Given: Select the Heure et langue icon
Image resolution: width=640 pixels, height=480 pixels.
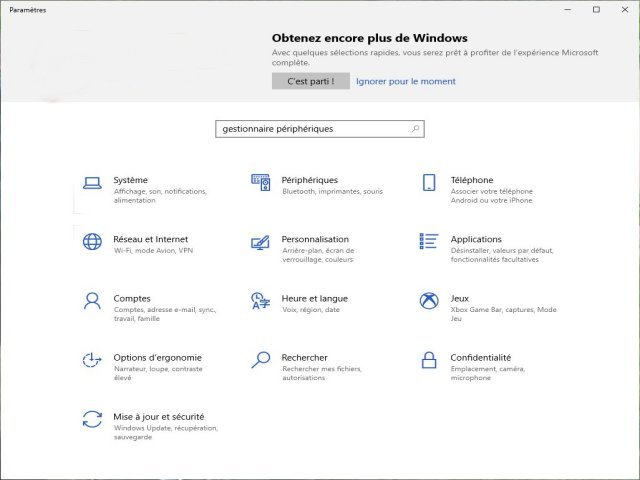Looking at the screenshot, I should (x=260, y=301).
